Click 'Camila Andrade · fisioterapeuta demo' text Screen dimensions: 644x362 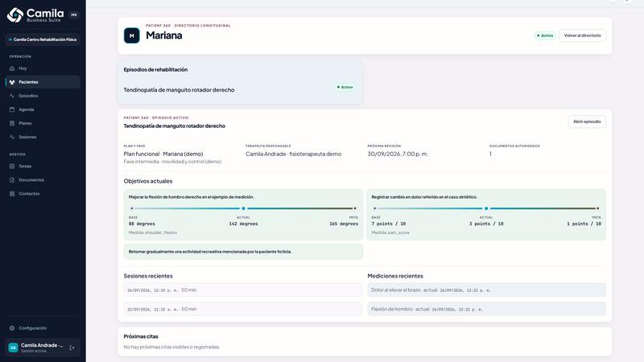pos(293,154)
